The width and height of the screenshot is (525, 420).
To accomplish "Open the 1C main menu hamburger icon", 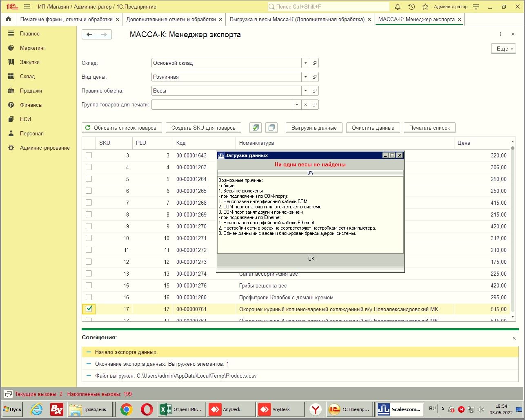I will pos(27,7).
